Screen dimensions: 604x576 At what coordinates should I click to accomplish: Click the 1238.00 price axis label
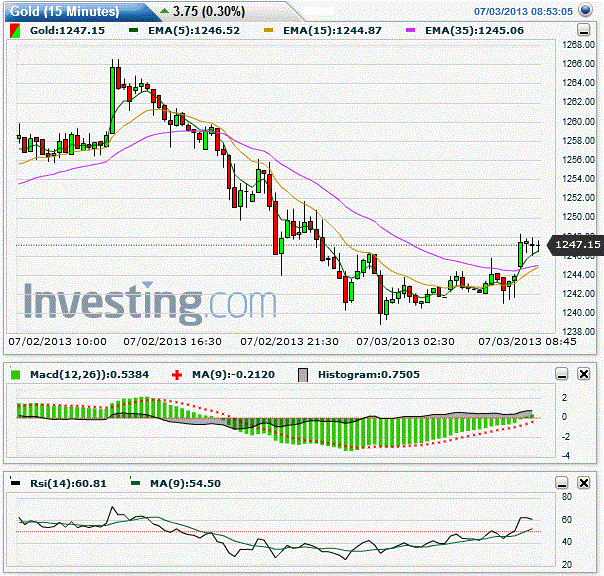pyautogui.click(x=579, y=331)
